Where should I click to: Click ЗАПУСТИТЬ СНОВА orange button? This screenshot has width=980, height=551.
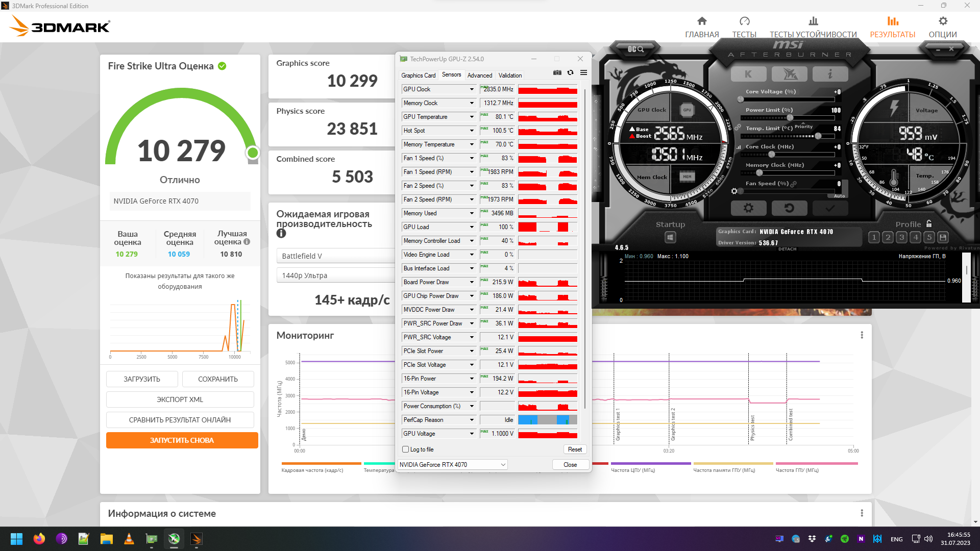(x=182, y=440)
